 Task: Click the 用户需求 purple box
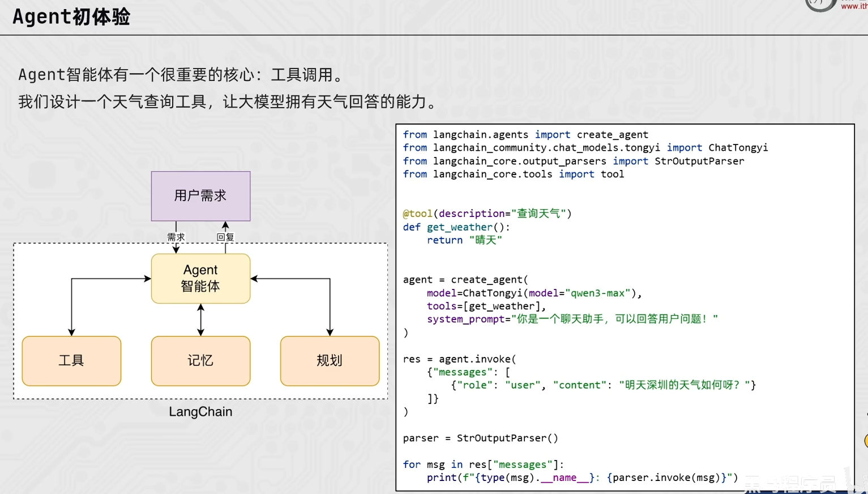pos(200,196)
